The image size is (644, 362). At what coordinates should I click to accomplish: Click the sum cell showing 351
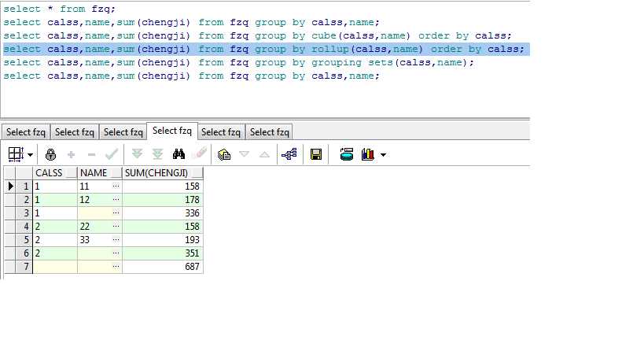[163, 253]
